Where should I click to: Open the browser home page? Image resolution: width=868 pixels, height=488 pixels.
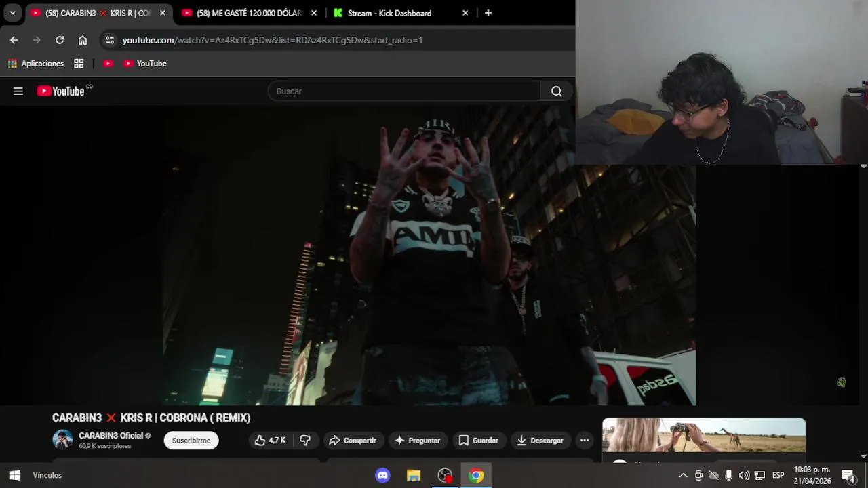pos(83,40)
